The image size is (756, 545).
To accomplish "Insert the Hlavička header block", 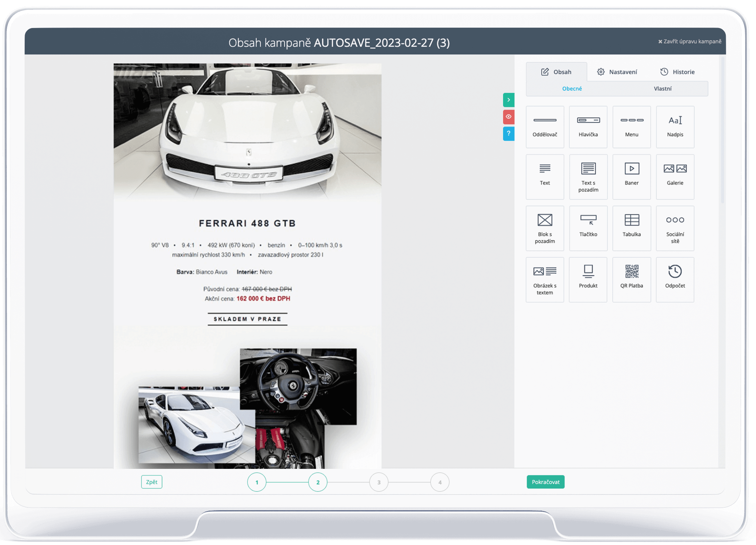I will tap(588, 127).
